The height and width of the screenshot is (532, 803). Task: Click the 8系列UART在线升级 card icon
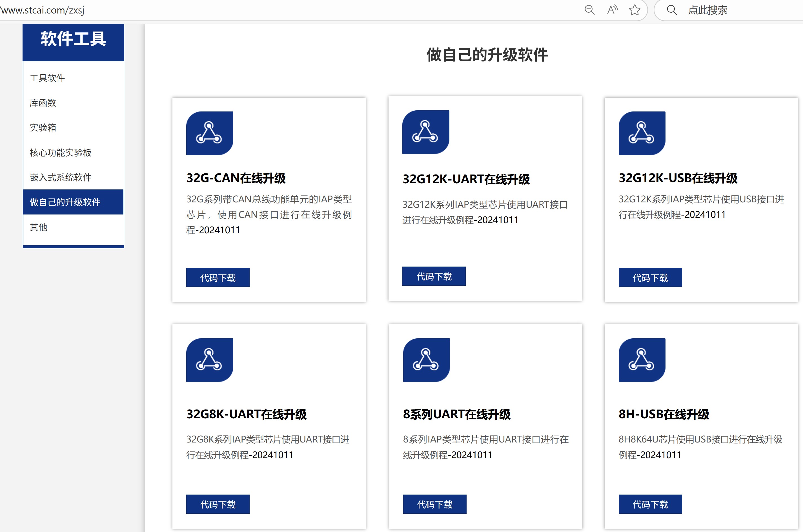point(425,360)
